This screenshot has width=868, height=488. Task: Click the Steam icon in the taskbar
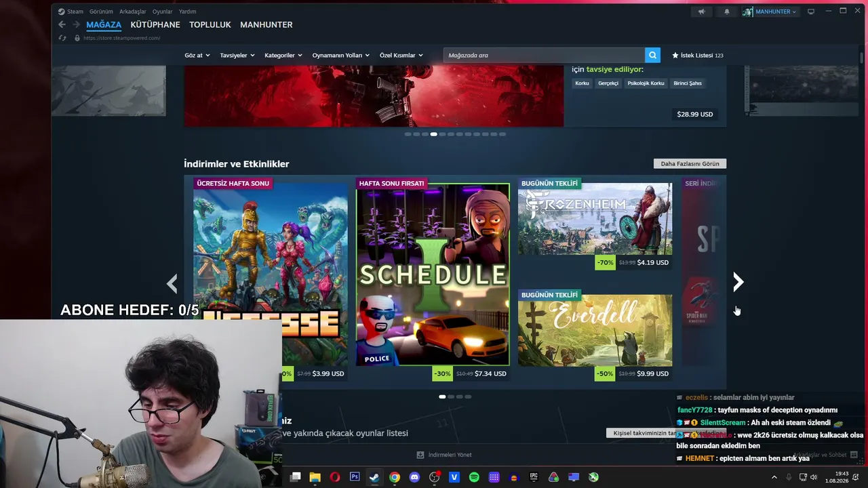tap(374, 477)
